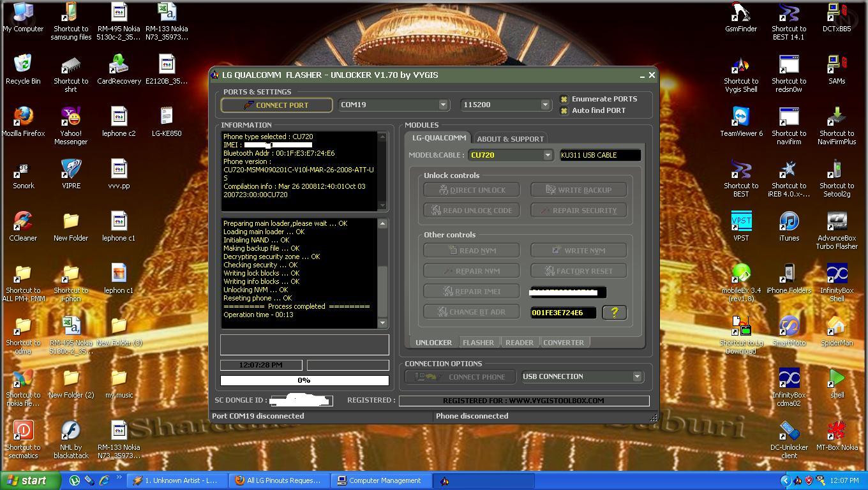Viewport: 868px width, 490px height.
Task: Open the SpiderMan desktop icon
Action: coord(837,331)
